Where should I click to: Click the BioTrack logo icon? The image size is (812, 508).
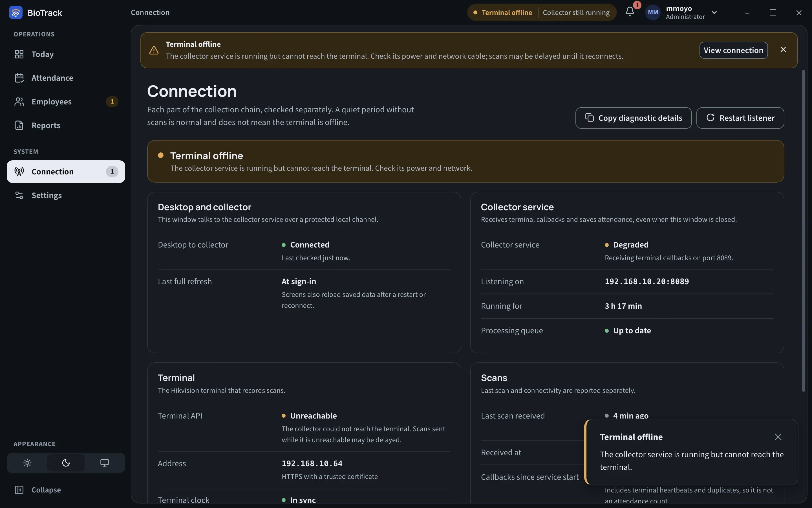point(16,12)
